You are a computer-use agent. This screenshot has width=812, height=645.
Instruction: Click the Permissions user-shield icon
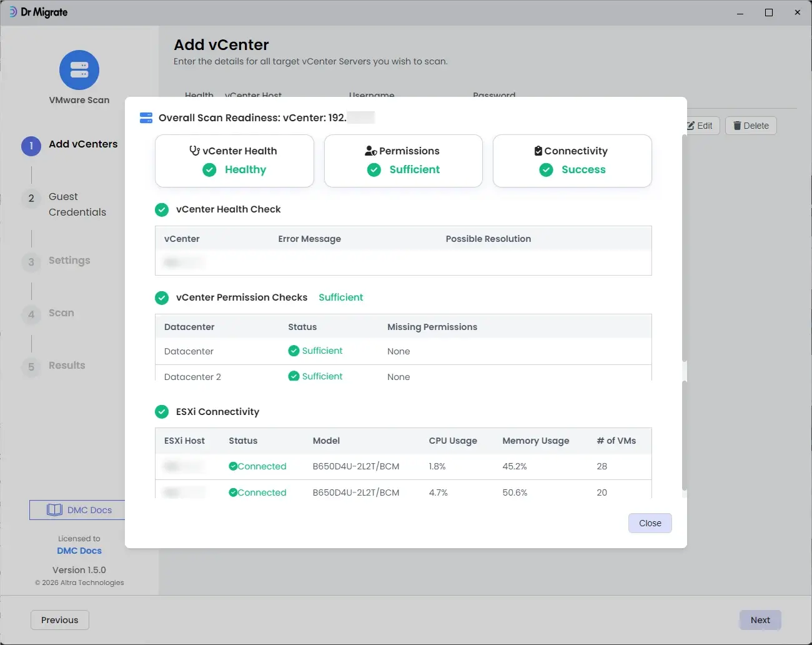coord(371,151)
